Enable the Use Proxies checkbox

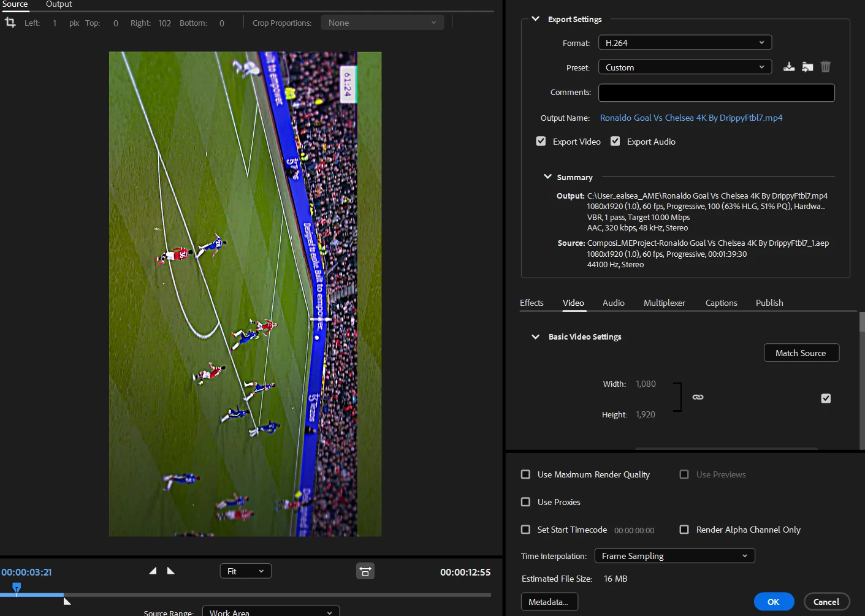click(x=525, y=502)
